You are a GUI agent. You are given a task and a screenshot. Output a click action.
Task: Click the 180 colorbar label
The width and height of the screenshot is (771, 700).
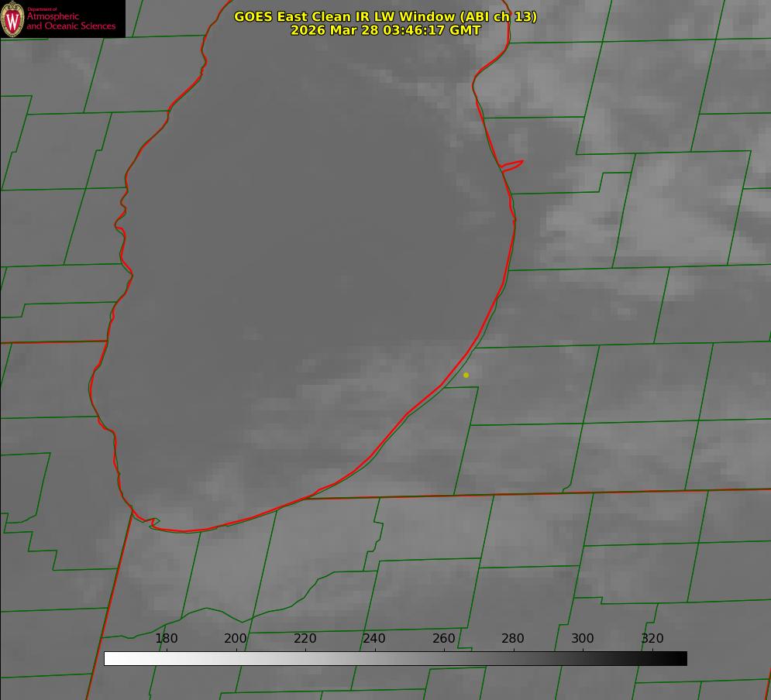click(x=167, y=639)
